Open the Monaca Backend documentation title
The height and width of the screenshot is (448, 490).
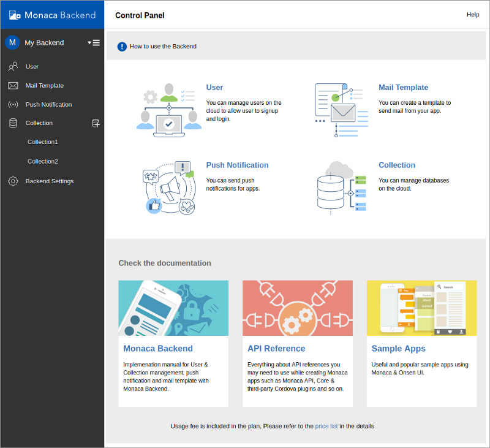click(158, 349)
